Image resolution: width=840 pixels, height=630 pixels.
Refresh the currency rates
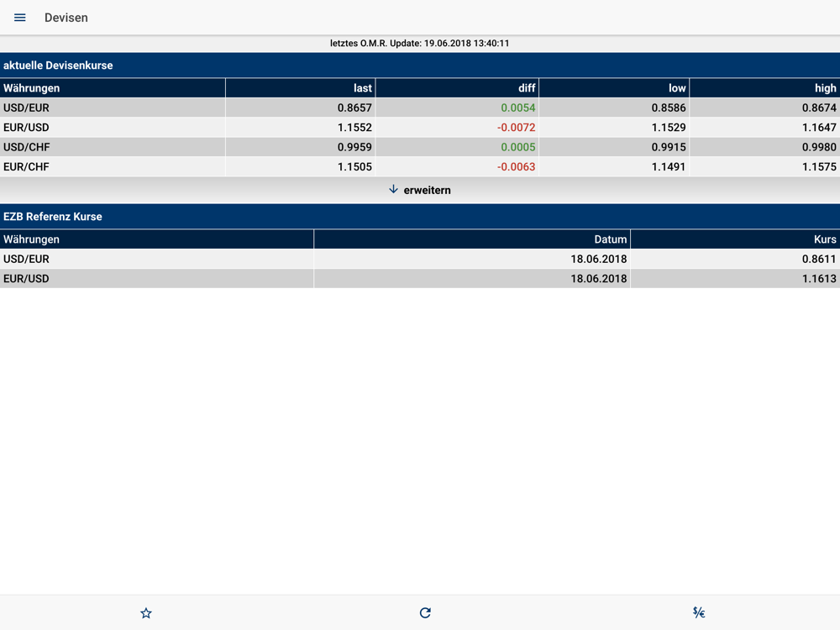[x=425, y=613]
